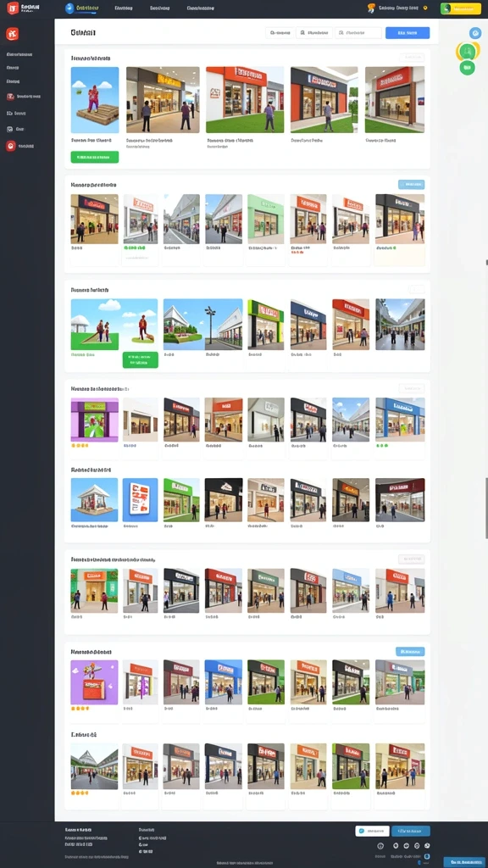Screen dimensions: 488x868
Task: Open the first filter dropdown beside search
Action: (x=280, y=33)
